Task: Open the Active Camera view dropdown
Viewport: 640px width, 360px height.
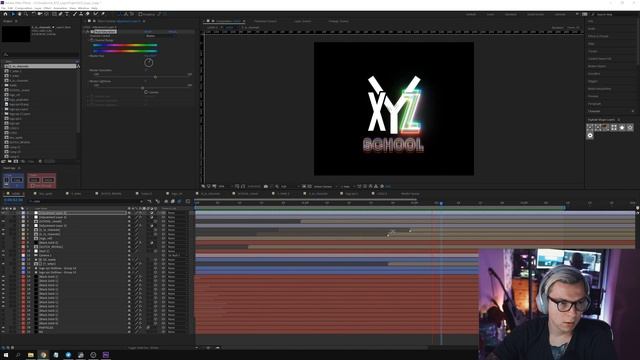Action: tap(324, 187)
